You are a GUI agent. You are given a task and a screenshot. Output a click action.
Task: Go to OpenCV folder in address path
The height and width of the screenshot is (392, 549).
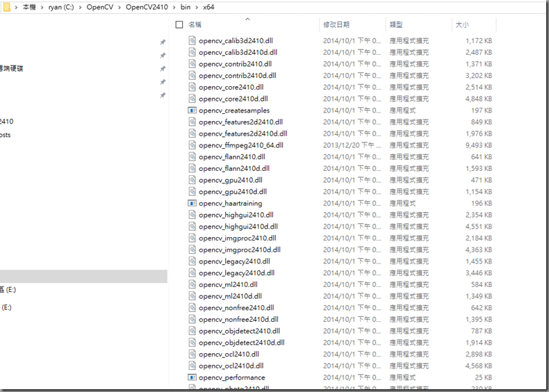[x=100, y=7]
